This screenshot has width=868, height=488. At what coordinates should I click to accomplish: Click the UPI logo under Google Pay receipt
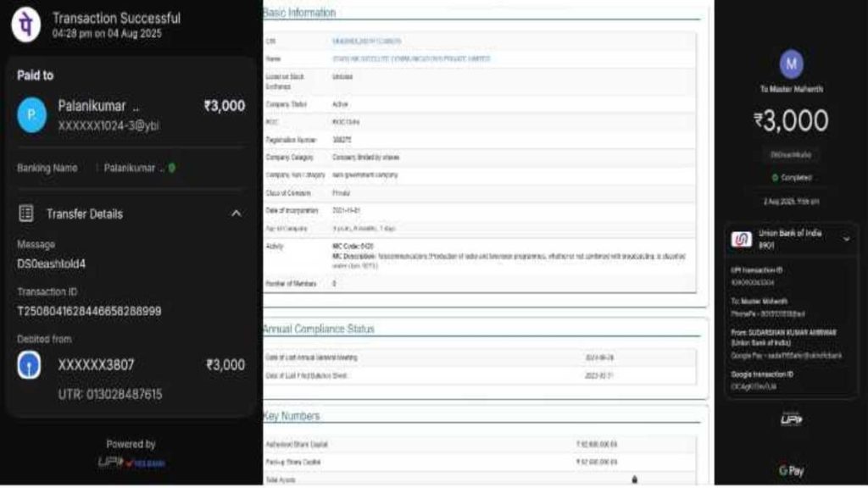pyautogui.click(x=791, y=419)
